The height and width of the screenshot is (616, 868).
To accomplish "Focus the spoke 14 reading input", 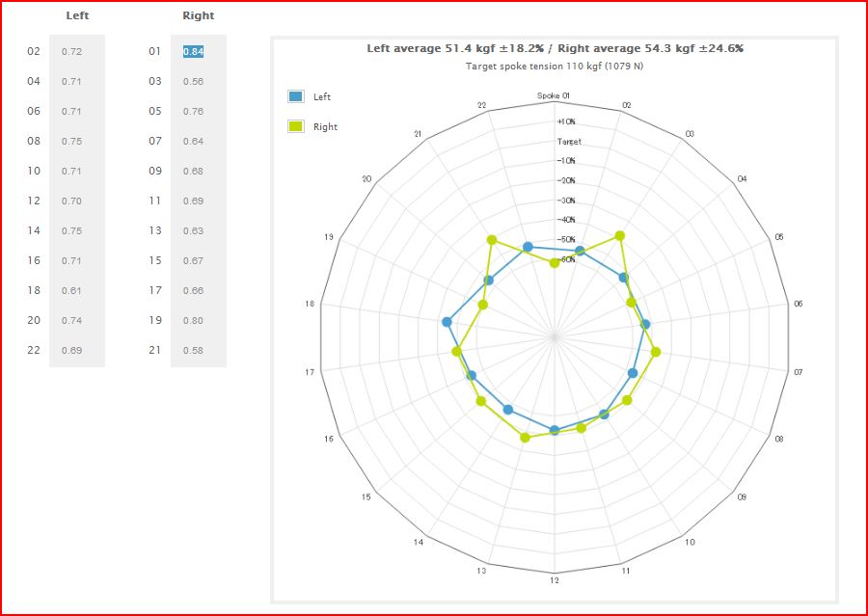I will click(72, 230).
